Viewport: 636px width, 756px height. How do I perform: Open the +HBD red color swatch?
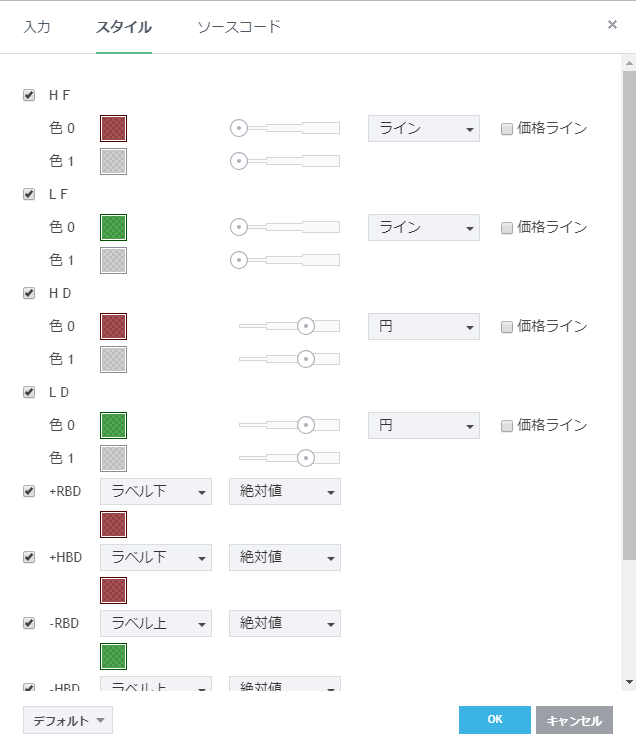pos(114,590)
